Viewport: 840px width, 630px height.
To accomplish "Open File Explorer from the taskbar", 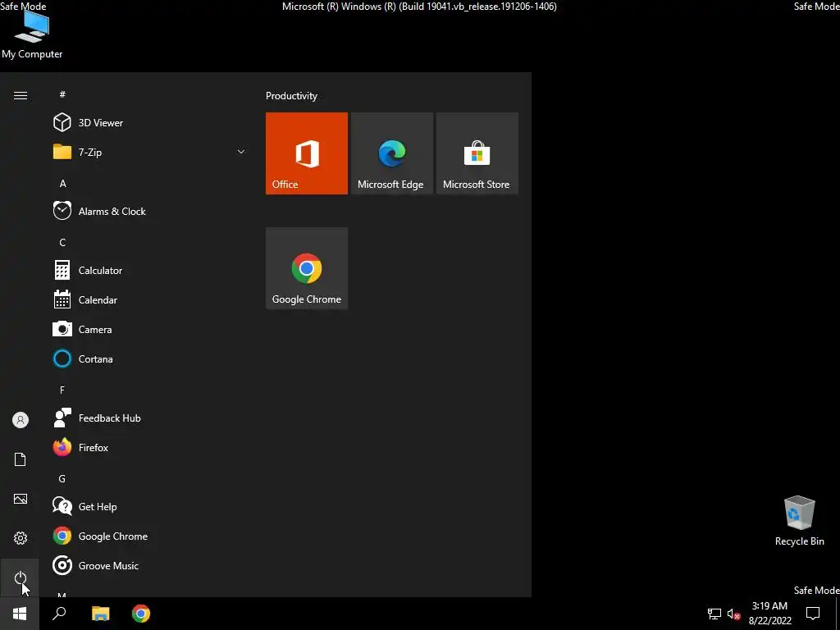I will click(100, 614).
